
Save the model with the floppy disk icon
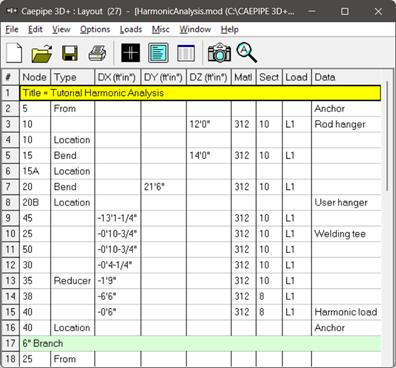(70, 53)
